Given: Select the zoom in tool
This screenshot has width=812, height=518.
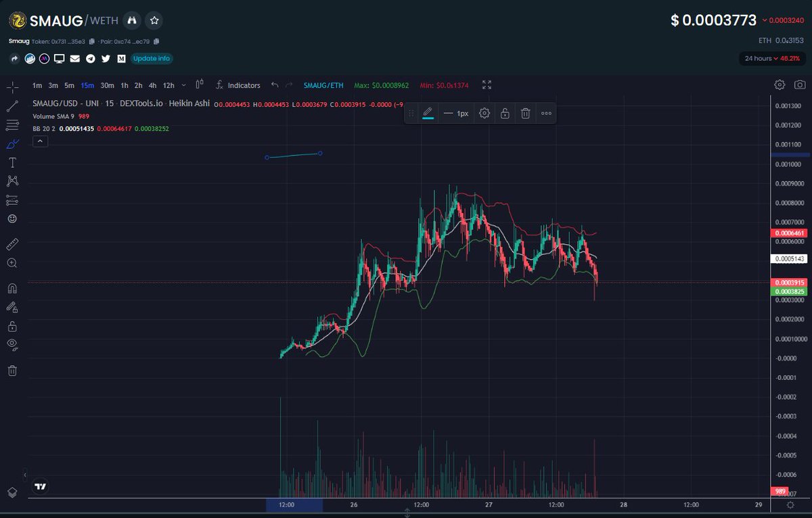Looking at the screenshot, I should click(12, 263).
